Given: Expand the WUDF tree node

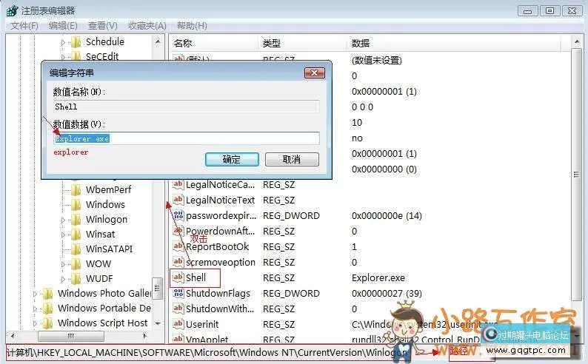Looking at the screenshot, I should [x=63, y=280].
